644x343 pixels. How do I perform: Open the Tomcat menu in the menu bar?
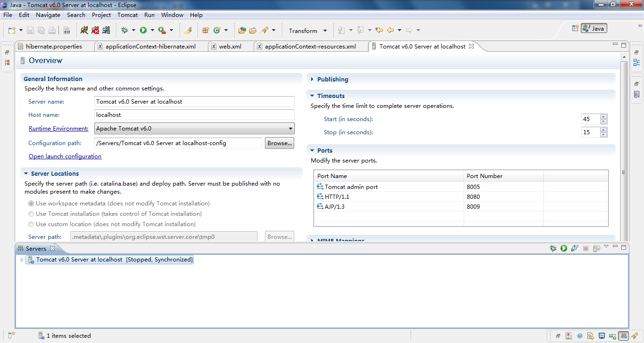(127, 15)
